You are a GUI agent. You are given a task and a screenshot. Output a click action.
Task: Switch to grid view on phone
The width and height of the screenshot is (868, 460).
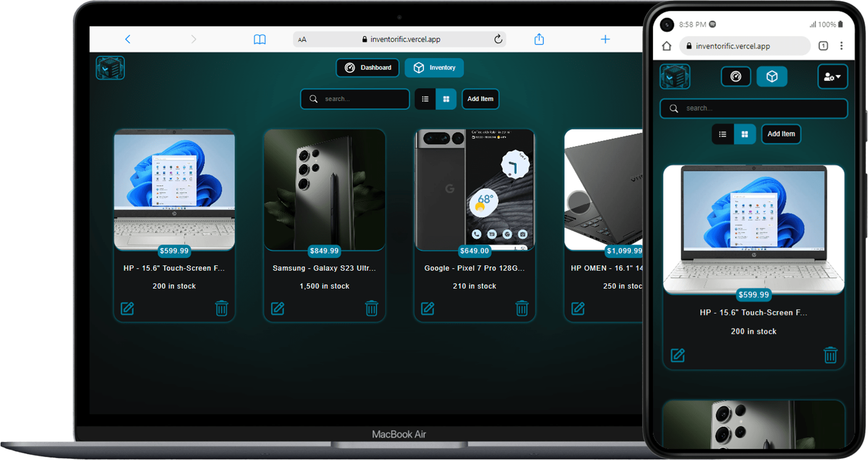745,134
